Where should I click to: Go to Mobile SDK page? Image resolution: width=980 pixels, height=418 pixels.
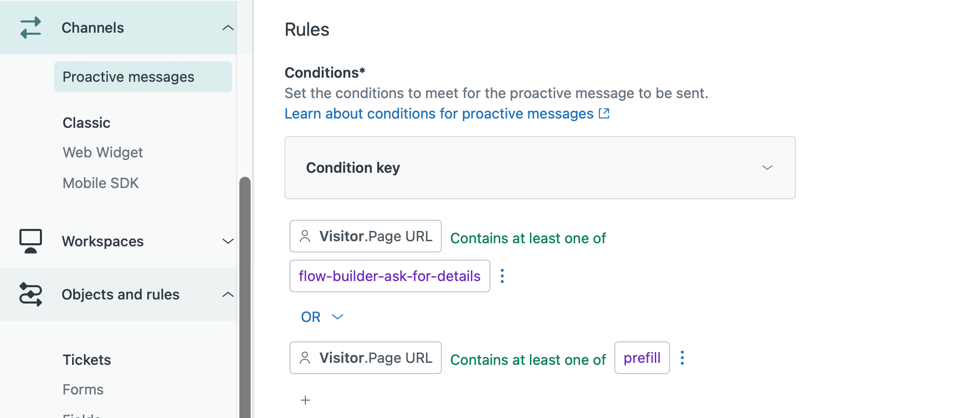(101, 183)
